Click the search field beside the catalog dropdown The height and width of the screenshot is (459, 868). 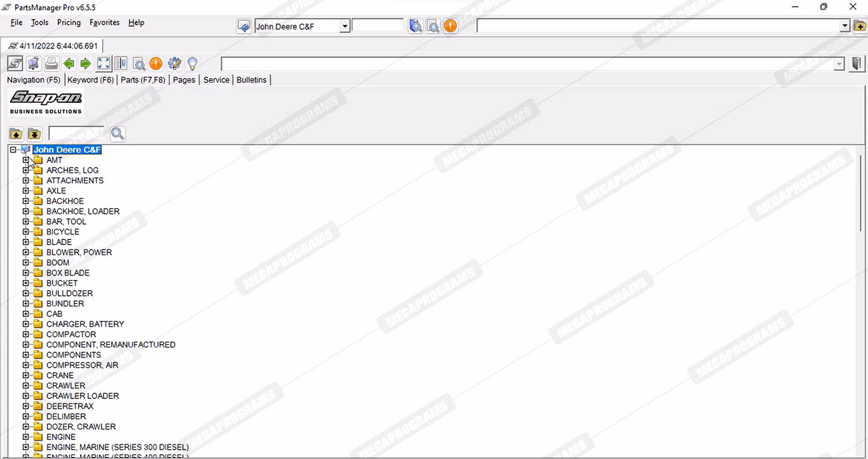[x=378, y=26]
